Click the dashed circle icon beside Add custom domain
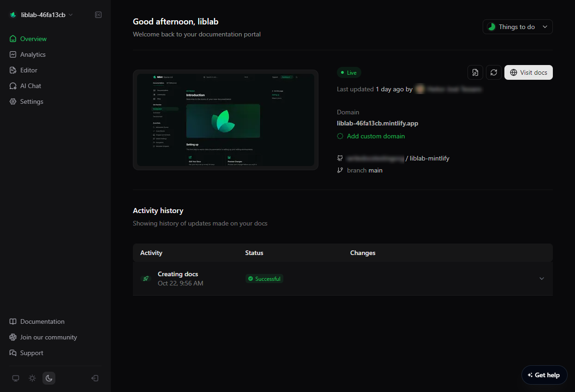Screen dimensions: 575x392 coord(340,136)
